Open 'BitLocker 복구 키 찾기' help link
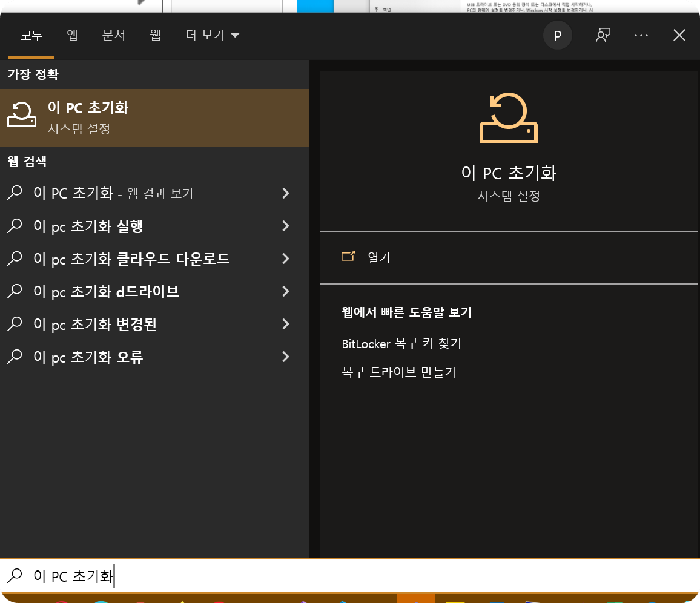Screen dimensions: 700x603 401,343
